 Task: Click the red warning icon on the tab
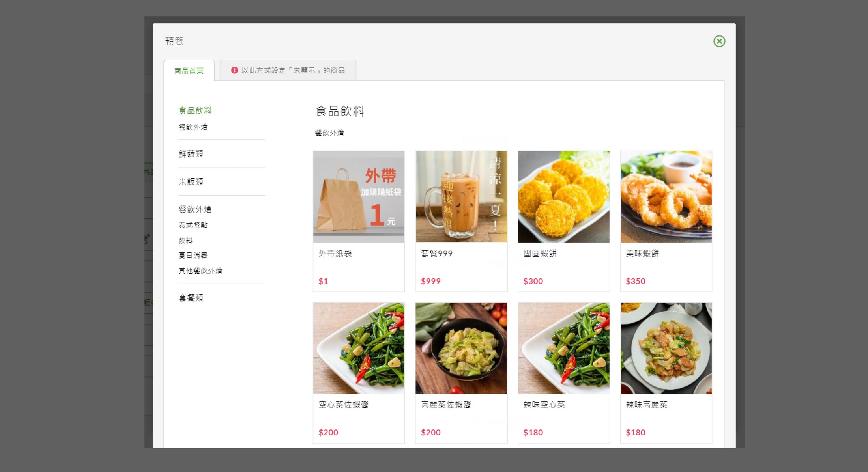(x=234, y=70)
